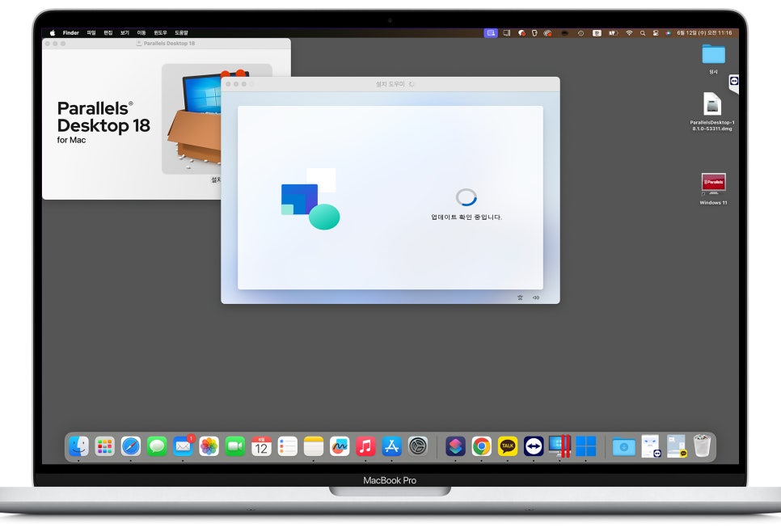The height and width of the screenshot is (532, 781).
Task: Click Siri icon in menu bar
Action: 668,33
